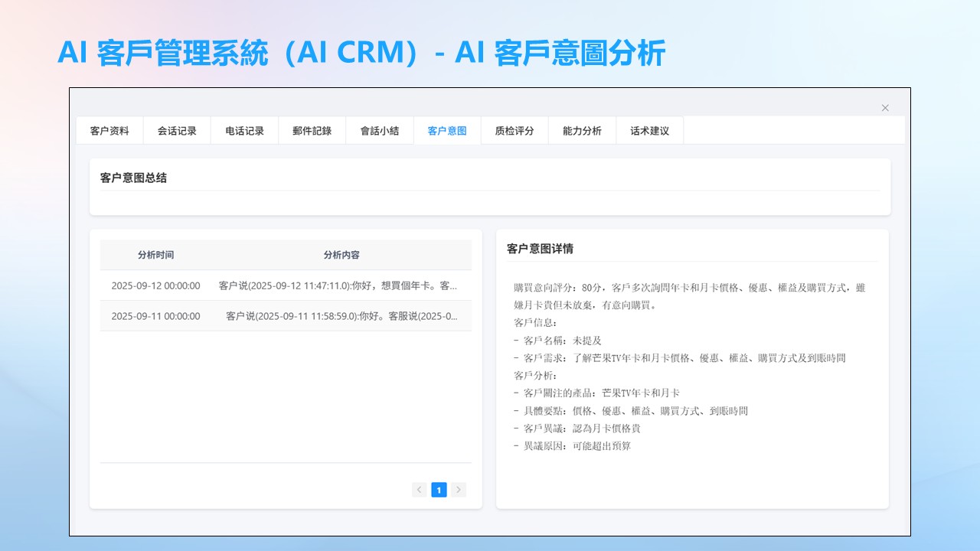Viewport: 980px width, 551px height.
Task: View the 會話小結 tab
Action: [380, 131]
